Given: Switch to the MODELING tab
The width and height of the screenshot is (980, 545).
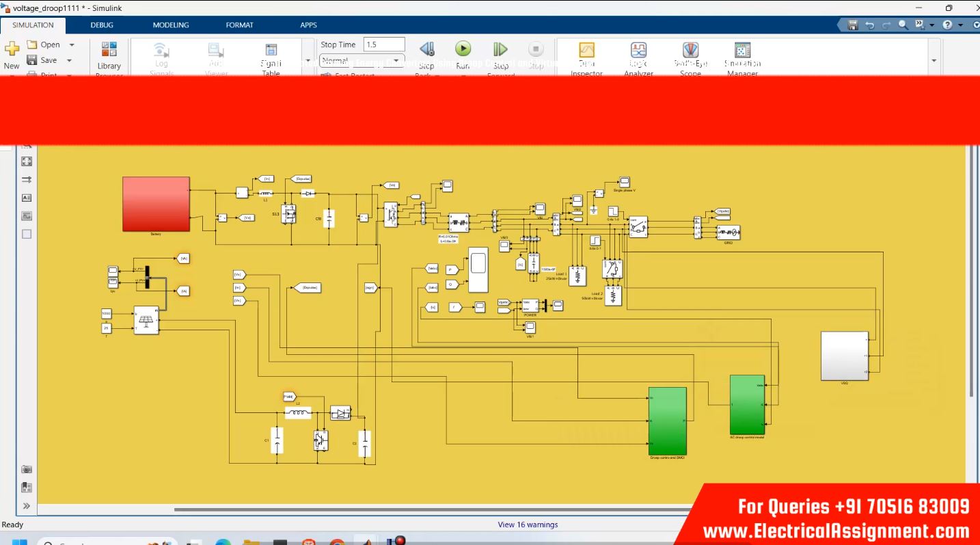Looking at the screenshot, I should pyautogui.click(x=170, y=25).
